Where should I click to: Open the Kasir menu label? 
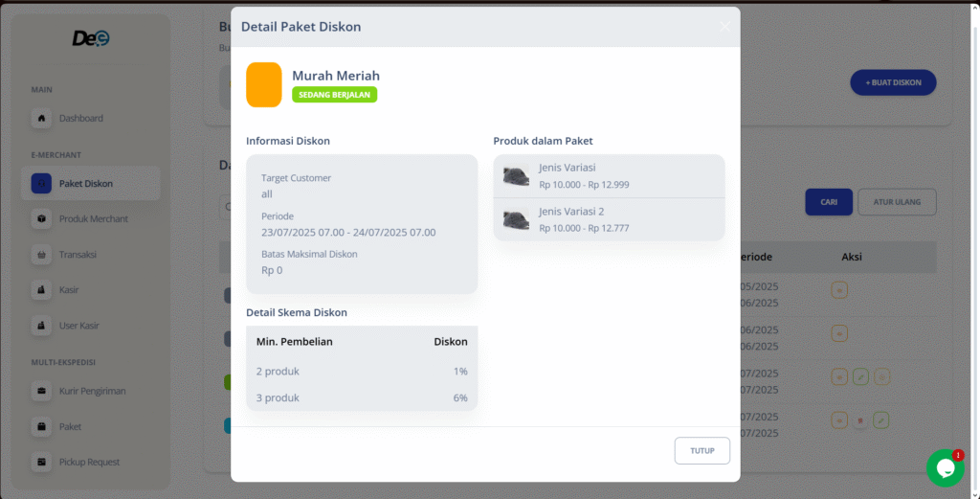tap(69, 290)
